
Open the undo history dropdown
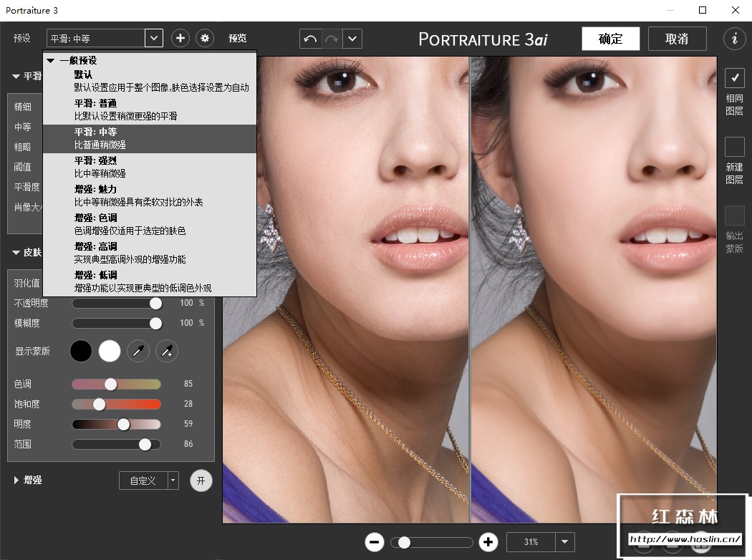(x=352, y=39)
